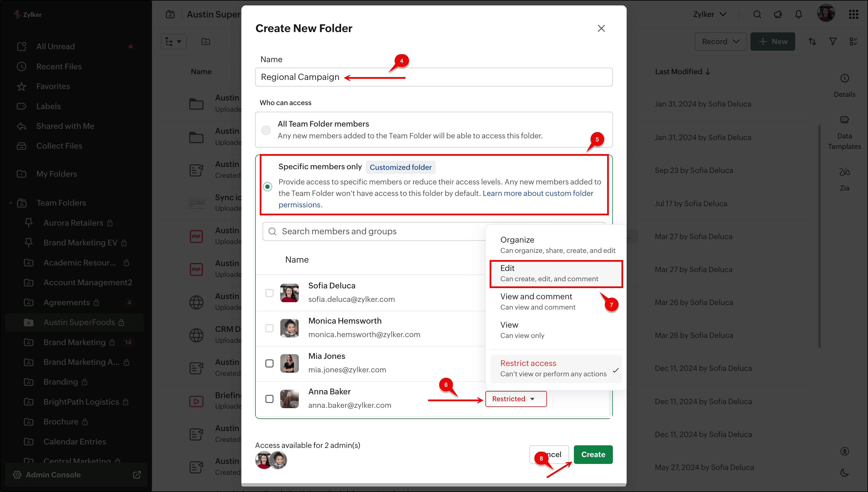Choose Edit permission from the menu
This screenshot has width=868, height=492.
556,273
